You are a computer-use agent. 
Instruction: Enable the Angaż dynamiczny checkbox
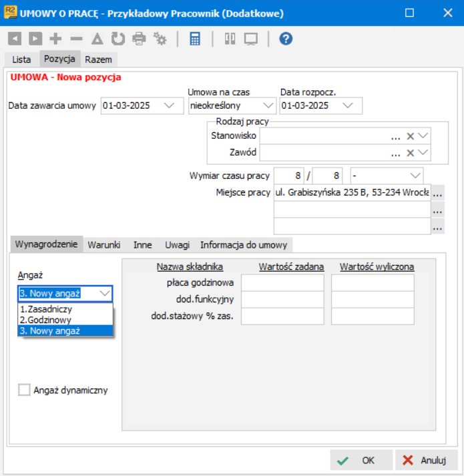coord(24,390)
